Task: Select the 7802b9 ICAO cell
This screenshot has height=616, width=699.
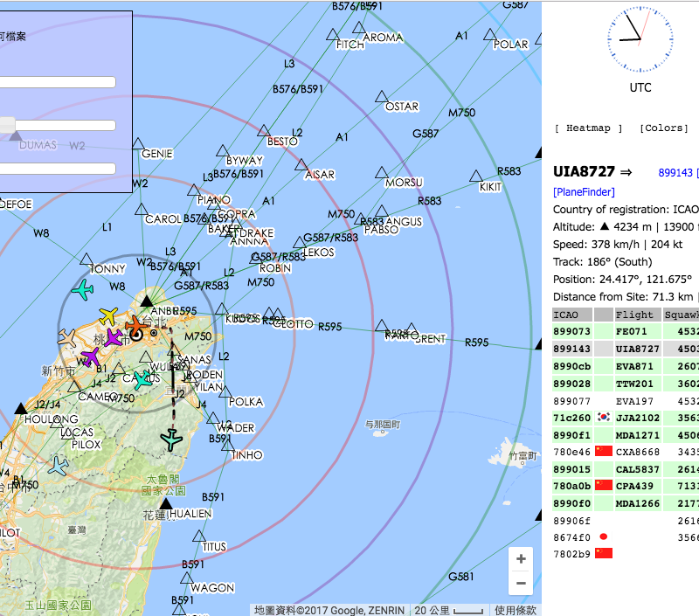Action: click(x=572, y=555)
